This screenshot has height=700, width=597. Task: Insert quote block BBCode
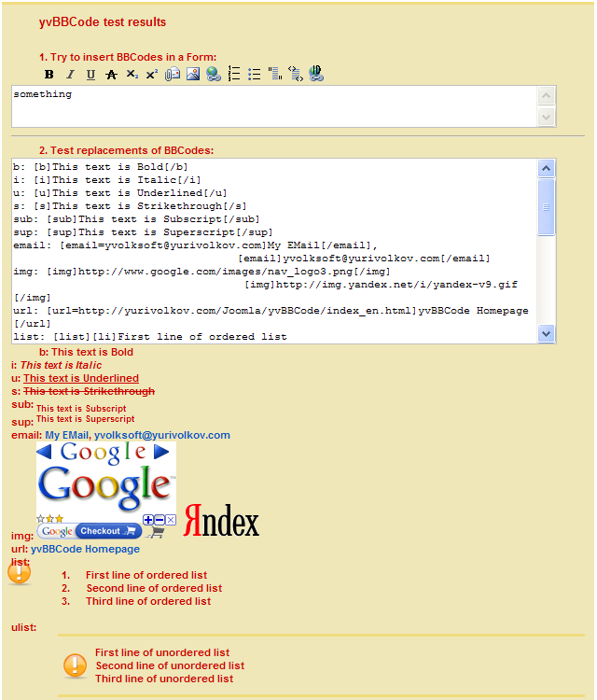tap(275, 74)
